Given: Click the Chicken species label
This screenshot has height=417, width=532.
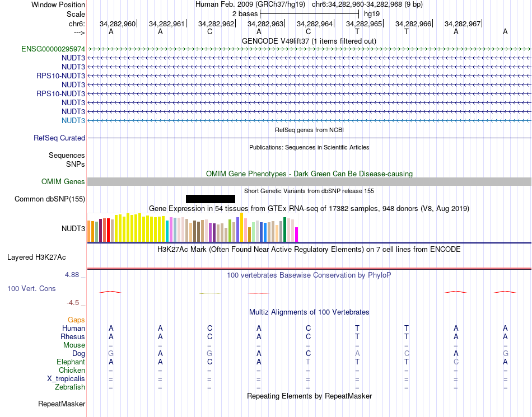Looking at the screenshot, I should [x=72, y=370].
